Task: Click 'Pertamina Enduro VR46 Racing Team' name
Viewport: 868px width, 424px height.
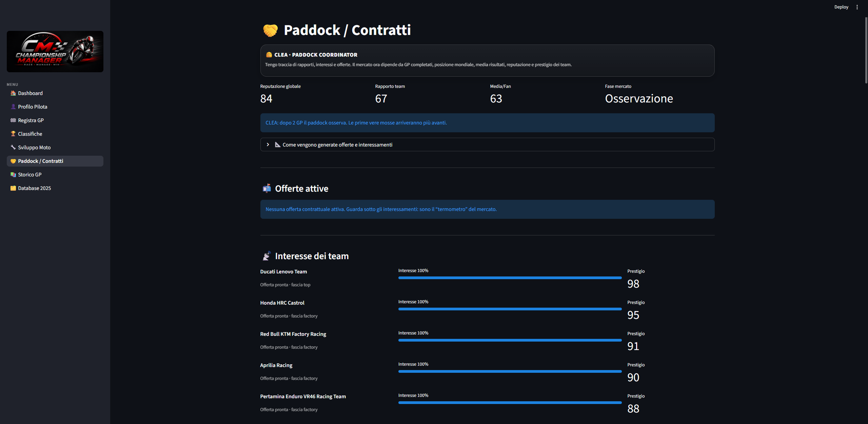Action: pos(303,396)
